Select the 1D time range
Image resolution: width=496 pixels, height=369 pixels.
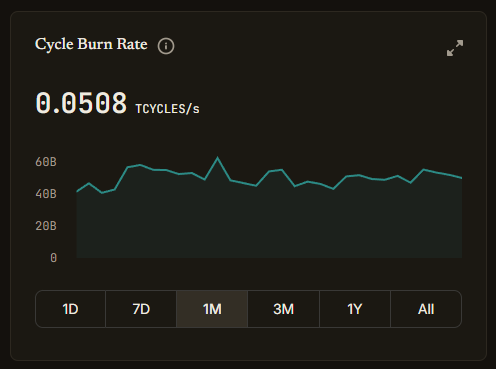point(70,309)
